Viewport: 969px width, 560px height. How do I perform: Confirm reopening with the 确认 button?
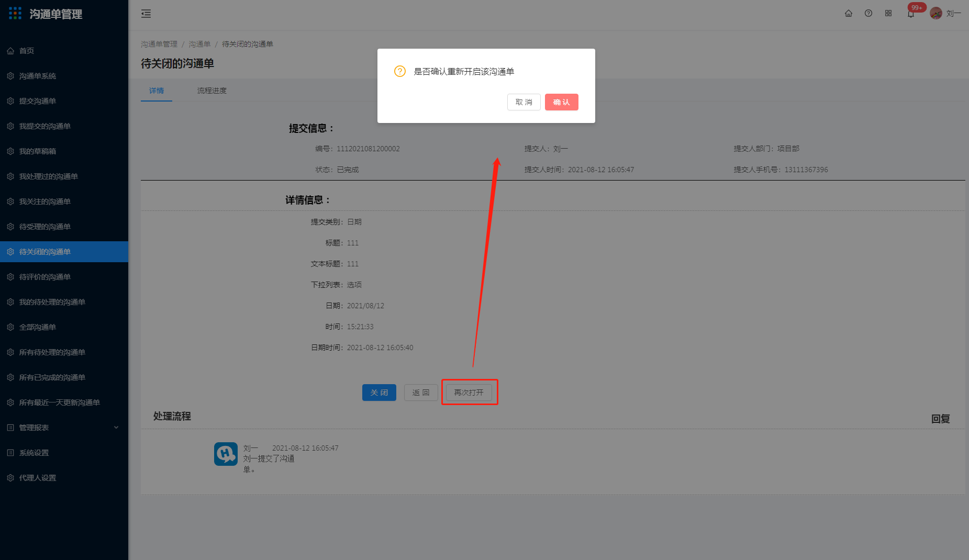pyautogui.click(x=562, y=102)
